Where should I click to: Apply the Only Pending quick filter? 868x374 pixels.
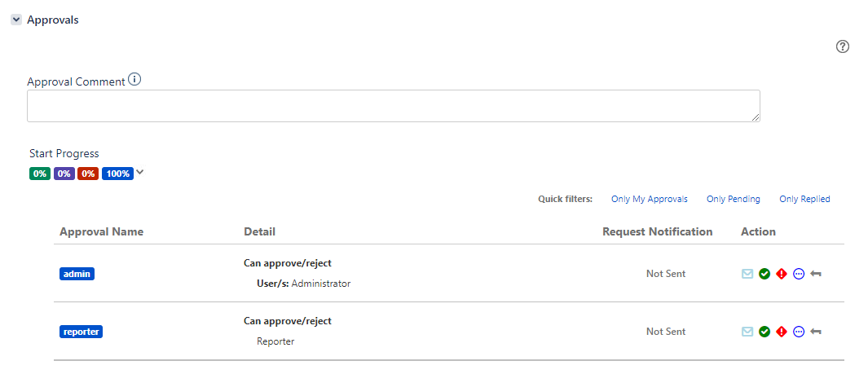tap(734, 199)
